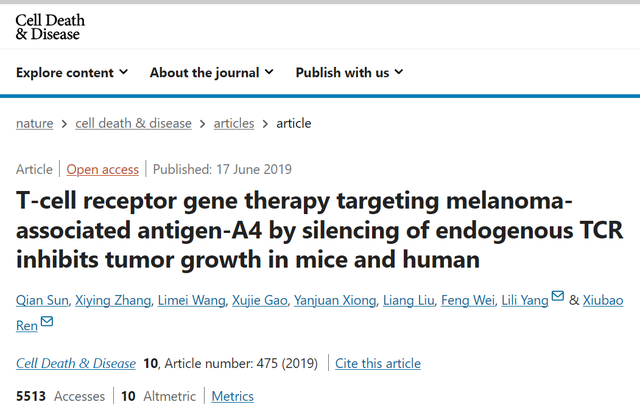This screenshot has width=640, height=413.
Task: Click the Cite this article link
Action: (x=378, y=363)
